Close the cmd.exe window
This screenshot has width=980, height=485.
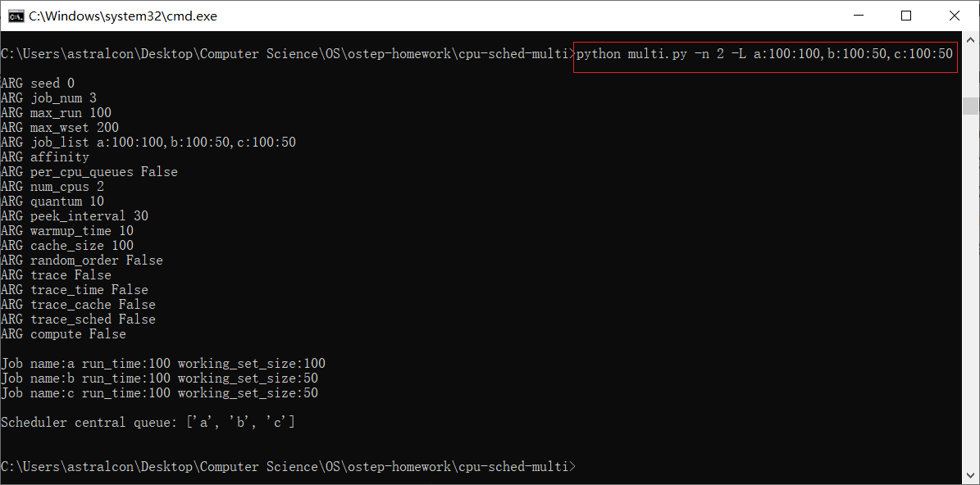click(x=955, y=16)
